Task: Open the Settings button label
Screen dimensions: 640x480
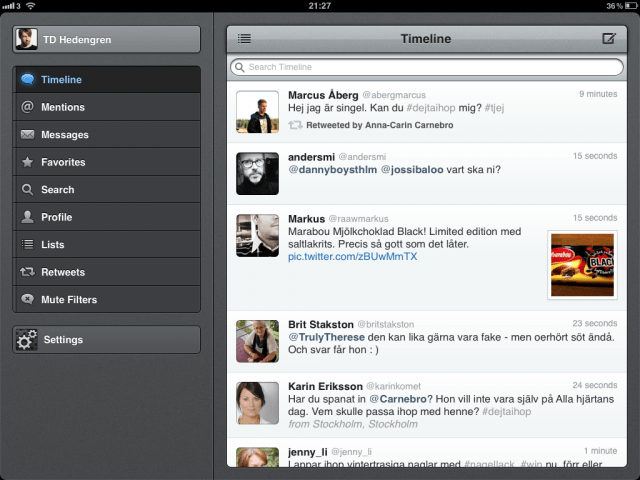Action: (x=63, y=340)
